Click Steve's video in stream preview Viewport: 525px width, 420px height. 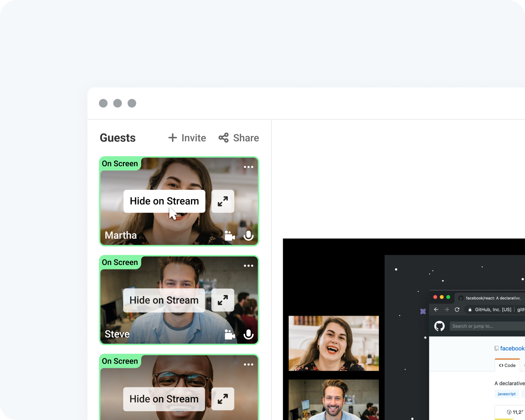334,400
